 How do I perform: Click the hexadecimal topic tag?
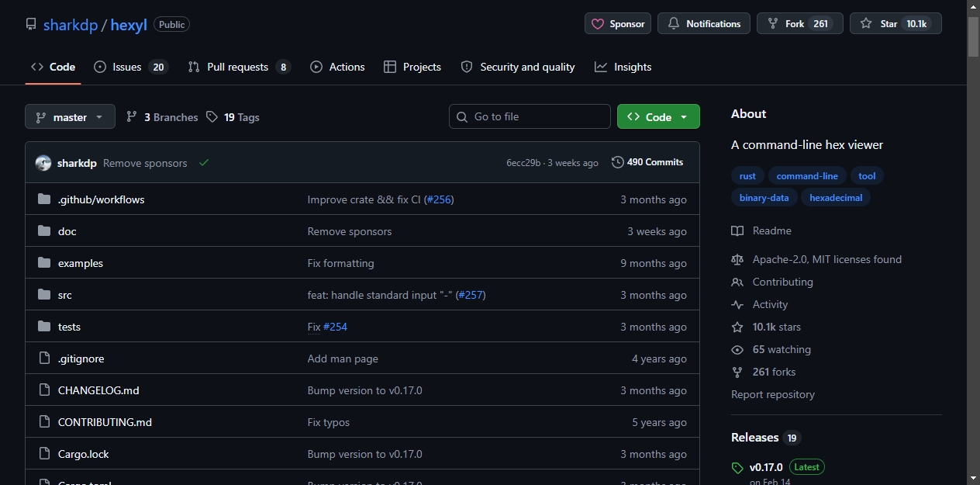coord(836,198)
